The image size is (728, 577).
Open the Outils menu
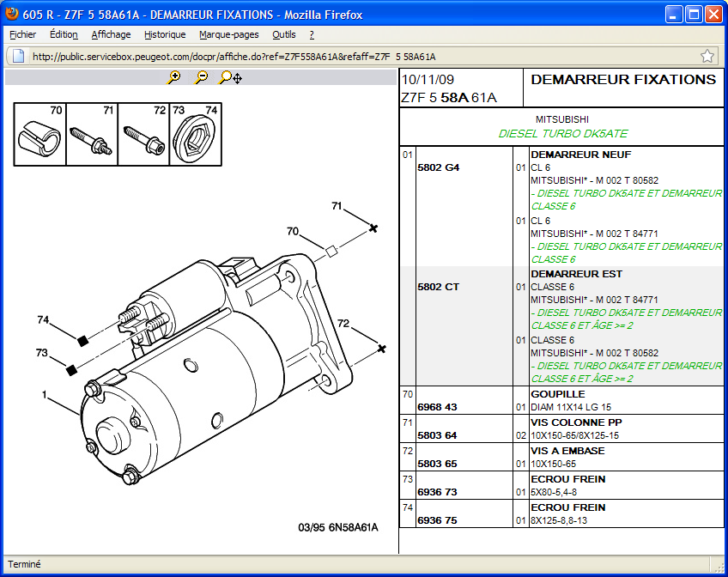284,34
